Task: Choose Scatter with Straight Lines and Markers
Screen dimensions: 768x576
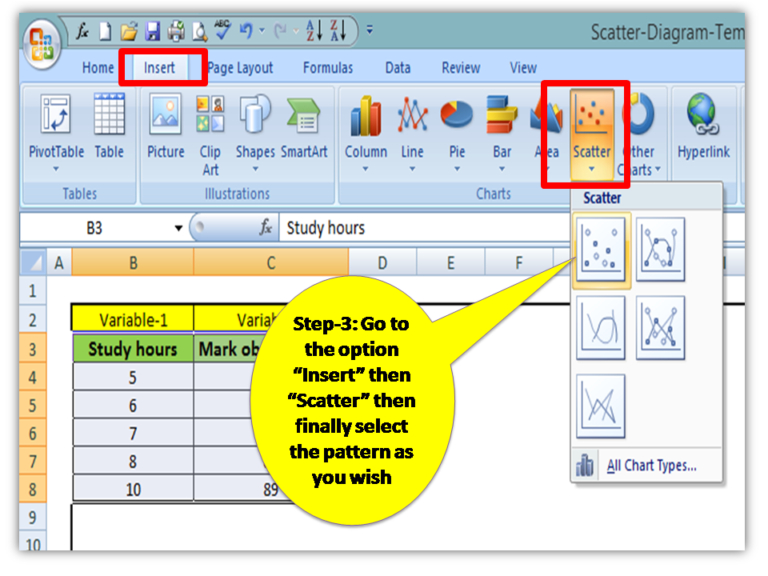Action: point(660,328)
